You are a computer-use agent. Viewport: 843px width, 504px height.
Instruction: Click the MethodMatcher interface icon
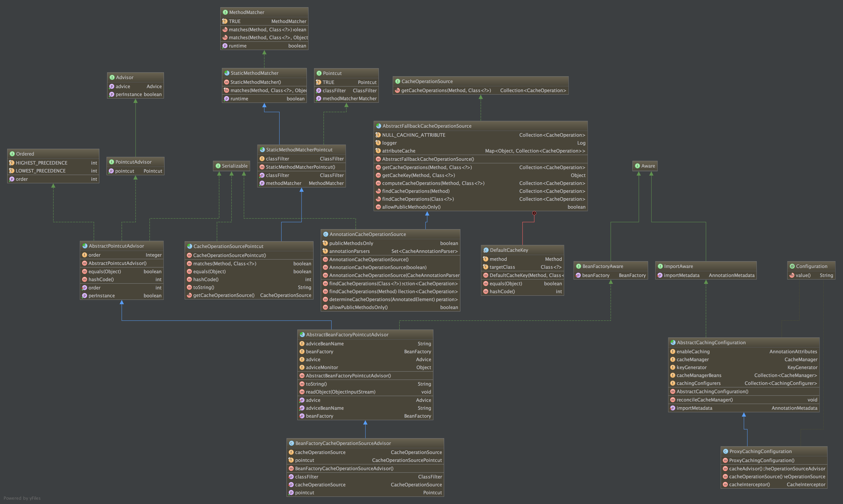[225, 12]
